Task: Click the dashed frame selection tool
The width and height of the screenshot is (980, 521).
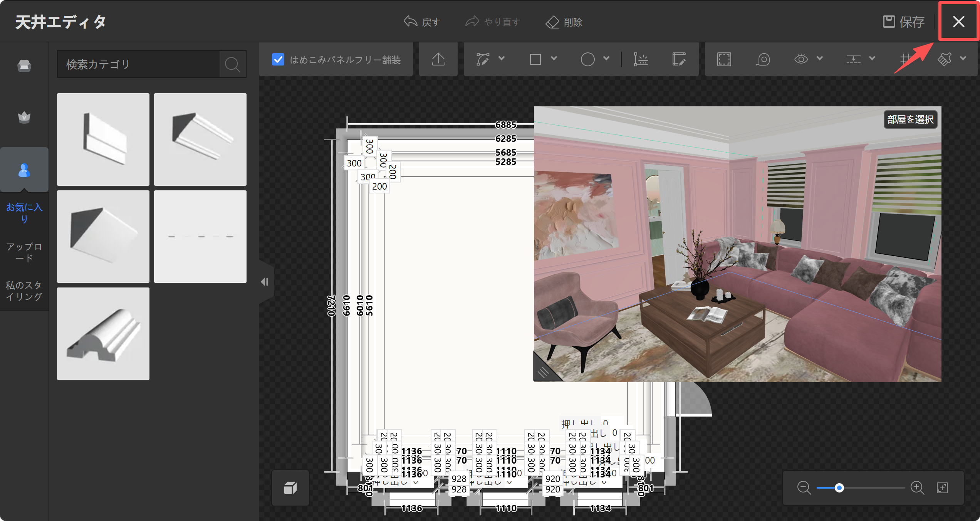Action: pyautogui.click(x=724, y=59)
